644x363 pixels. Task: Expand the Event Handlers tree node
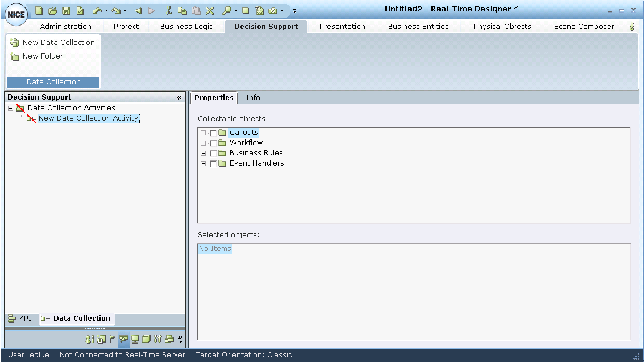203,164
